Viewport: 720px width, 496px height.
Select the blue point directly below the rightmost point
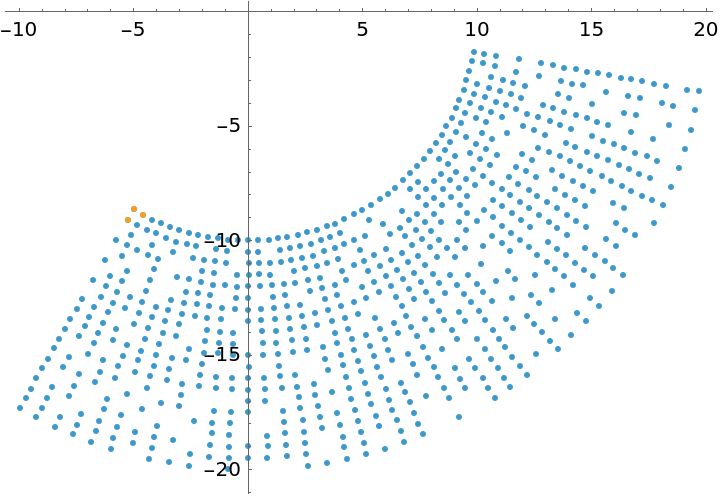[696, 110]
